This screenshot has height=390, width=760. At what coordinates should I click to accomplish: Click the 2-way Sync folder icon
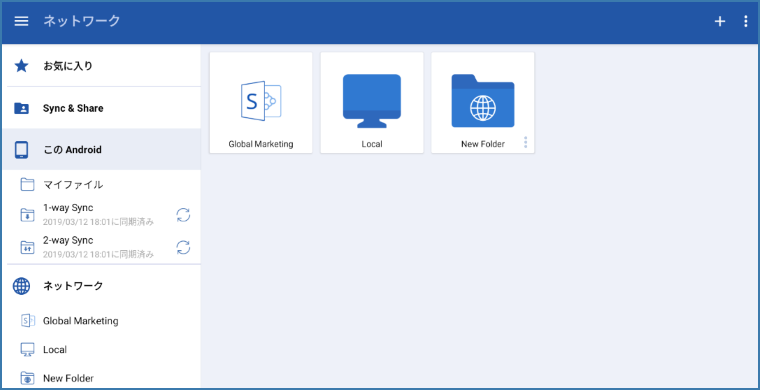click(x=28, y=247)
